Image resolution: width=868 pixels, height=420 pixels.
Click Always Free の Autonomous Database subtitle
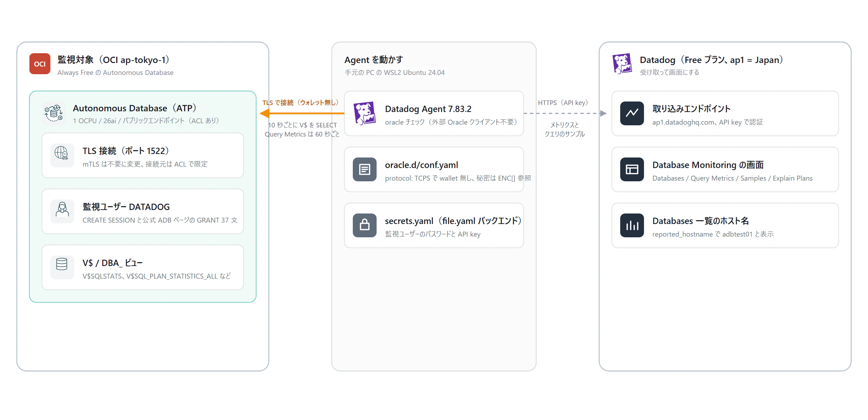click(115, 72)
